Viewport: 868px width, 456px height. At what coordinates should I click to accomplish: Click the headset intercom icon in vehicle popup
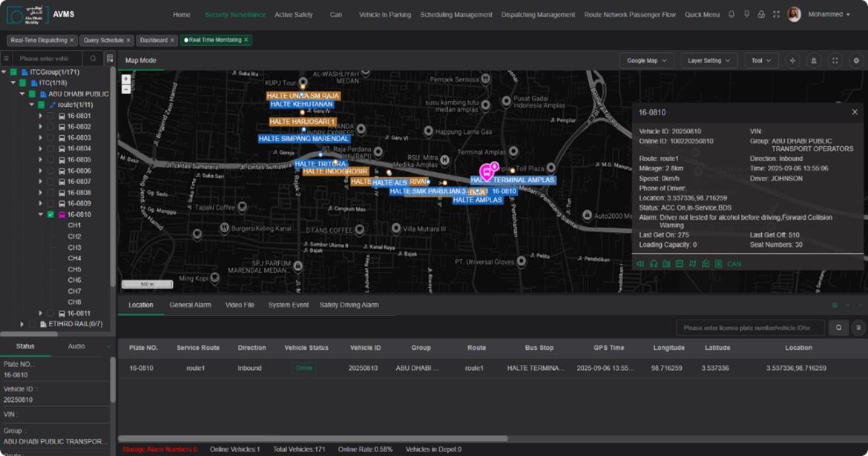click(x=654, y=264)
